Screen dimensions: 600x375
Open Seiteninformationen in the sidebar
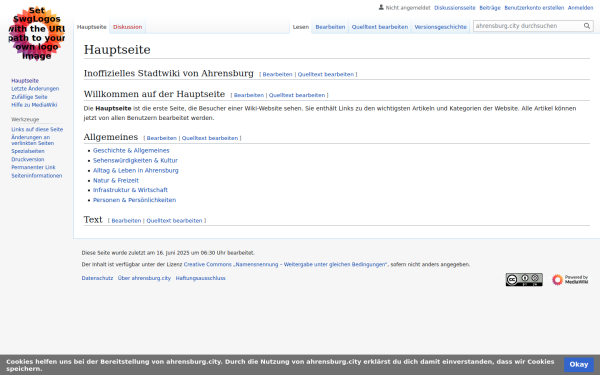[37, 176]
